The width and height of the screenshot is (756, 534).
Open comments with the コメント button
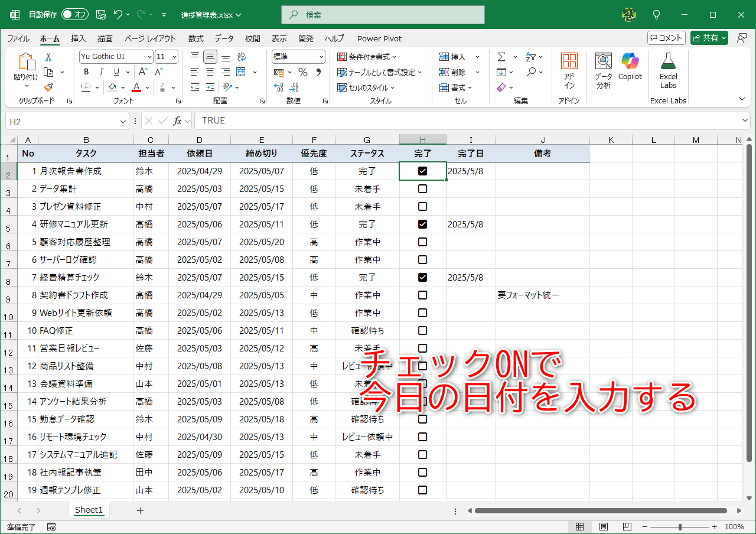[666, 37]
